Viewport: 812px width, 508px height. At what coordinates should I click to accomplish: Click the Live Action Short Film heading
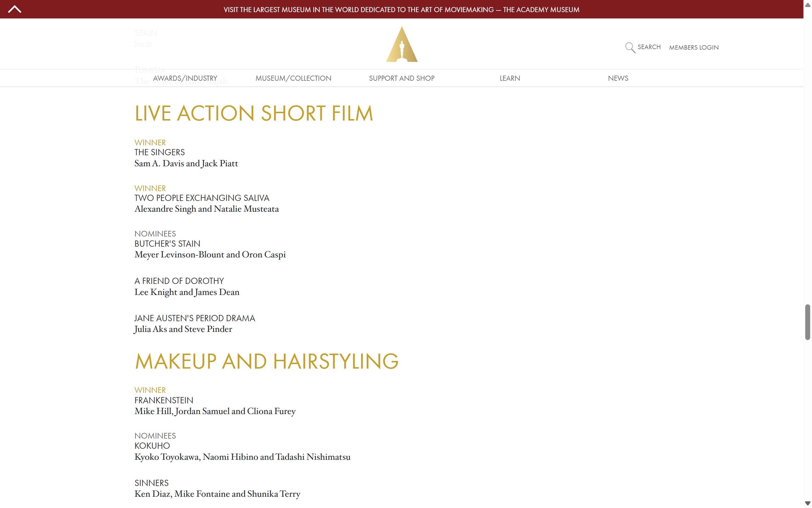tap(254, 113)
